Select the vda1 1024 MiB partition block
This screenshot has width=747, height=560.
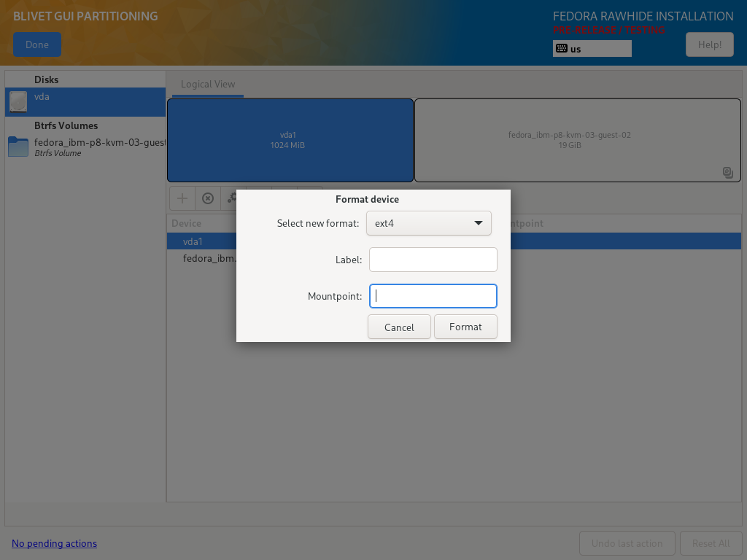[290, 141]
